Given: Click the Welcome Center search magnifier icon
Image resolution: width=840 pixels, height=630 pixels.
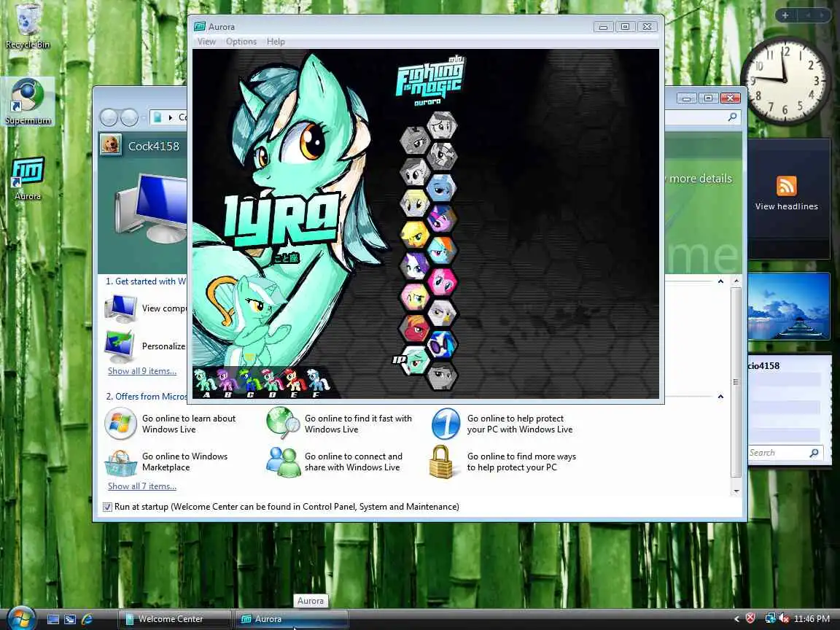Looking at the screenshot, I should coord(732,117).
